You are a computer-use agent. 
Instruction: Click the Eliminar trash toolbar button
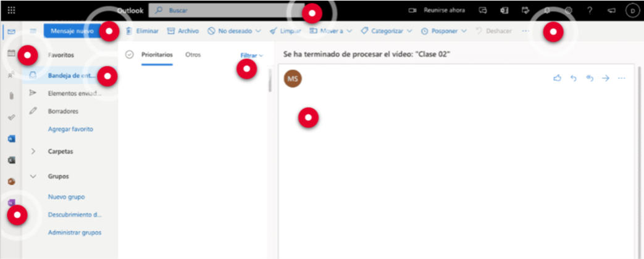tap(142, 31)
